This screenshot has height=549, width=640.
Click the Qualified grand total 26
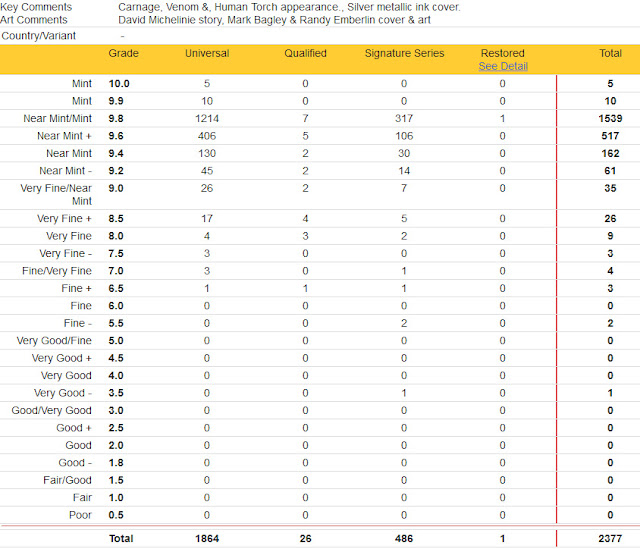click(x=305, y=539)
